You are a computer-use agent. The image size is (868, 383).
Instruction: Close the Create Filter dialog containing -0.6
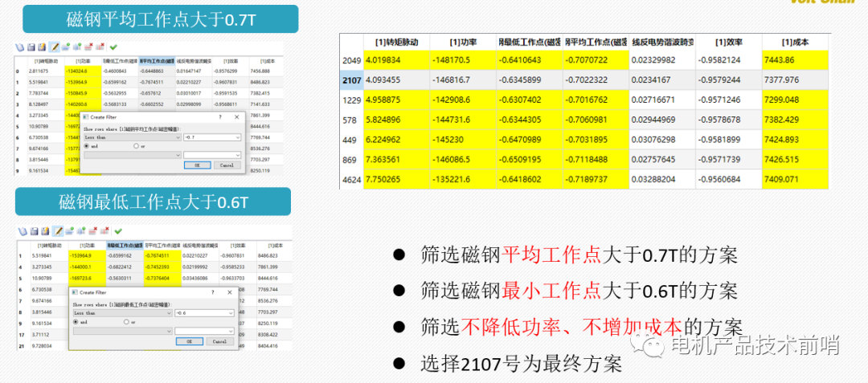click(x=230, y=292)
